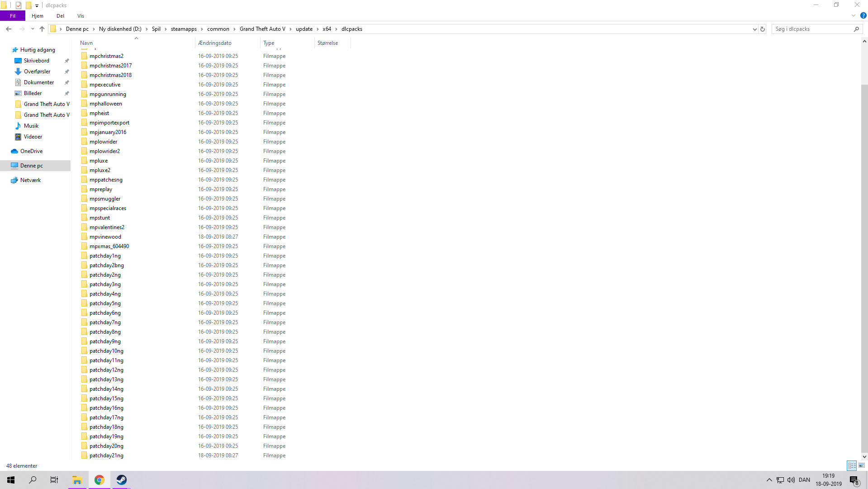The width and height of the screenshot is (868, 489).
Task: Open Windows search from the taskbar
Action: pyautogui.click(x=33, y=480)
